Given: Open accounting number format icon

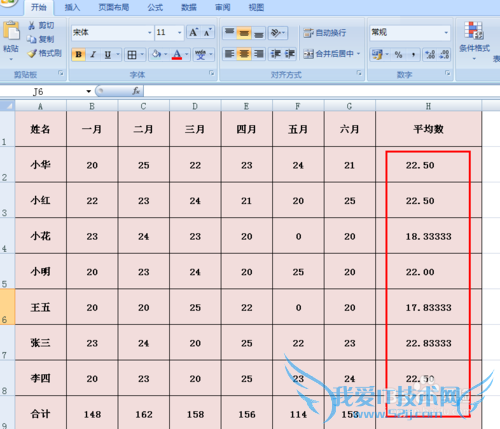Looking at the screenshot, I should (x=378, y=54).
